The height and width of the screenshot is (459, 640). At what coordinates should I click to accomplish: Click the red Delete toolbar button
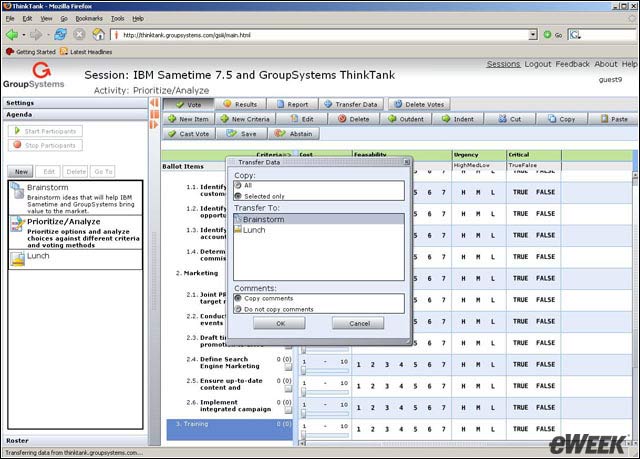[x=354, y=119]
